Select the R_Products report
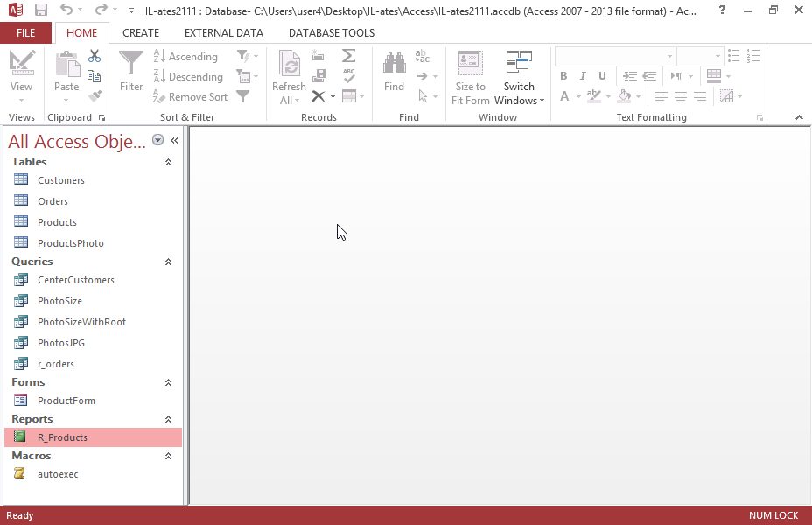The height and width of the screenshot is (525, 812). 94,437
